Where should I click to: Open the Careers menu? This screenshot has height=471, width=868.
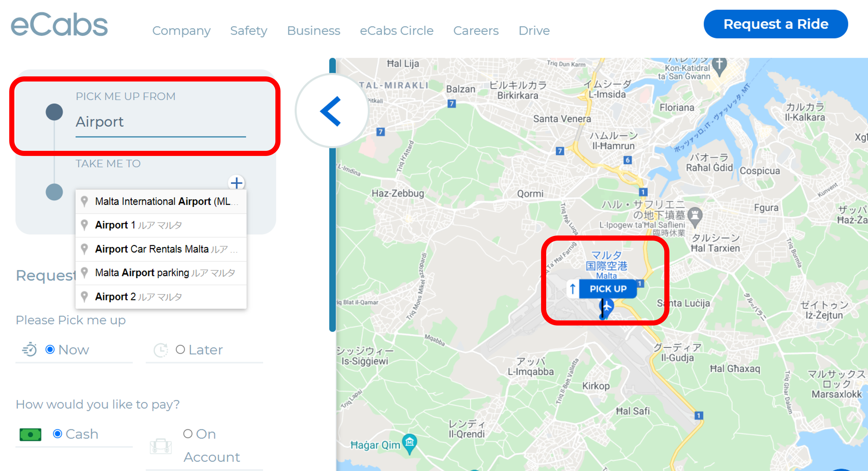pos(476,31)
